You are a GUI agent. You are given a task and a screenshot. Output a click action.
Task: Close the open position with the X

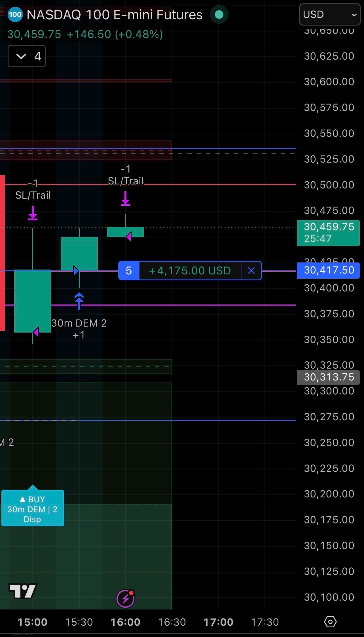tap(251, 271)
